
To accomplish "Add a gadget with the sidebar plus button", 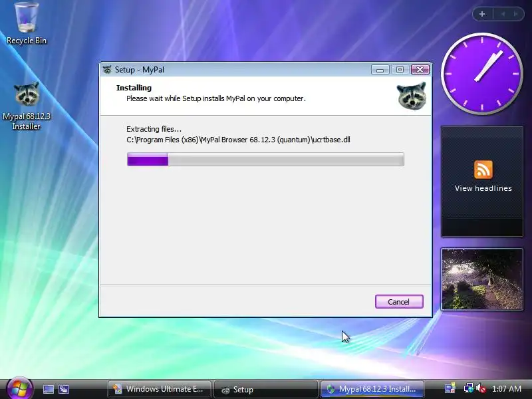I will click(482, 14).
